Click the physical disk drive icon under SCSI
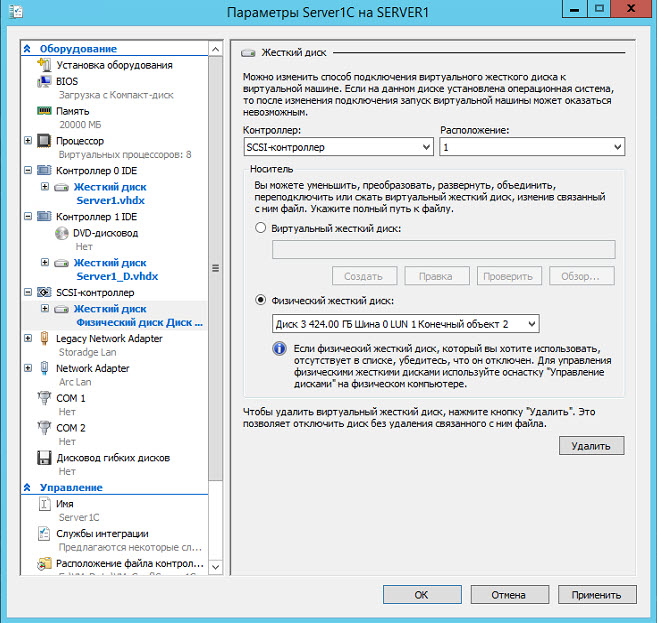 click(x=62, y=309)
